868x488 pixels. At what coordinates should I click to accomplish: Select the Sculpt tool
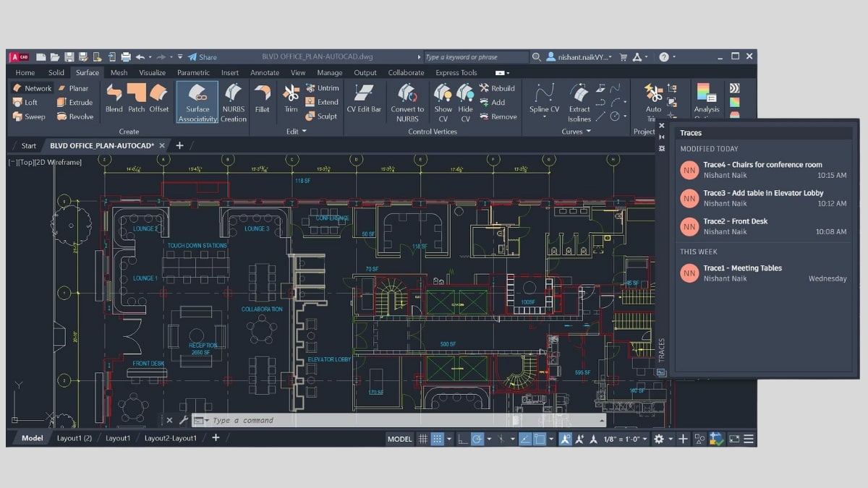point(321,116)
